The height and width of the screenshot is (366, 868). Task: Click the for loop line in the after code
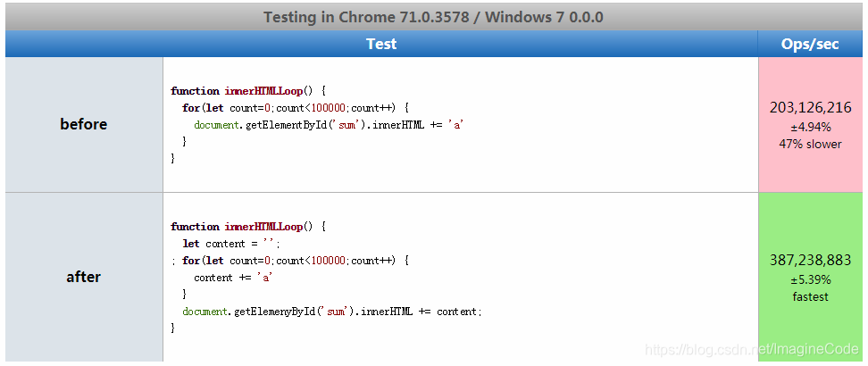point(295,261)
